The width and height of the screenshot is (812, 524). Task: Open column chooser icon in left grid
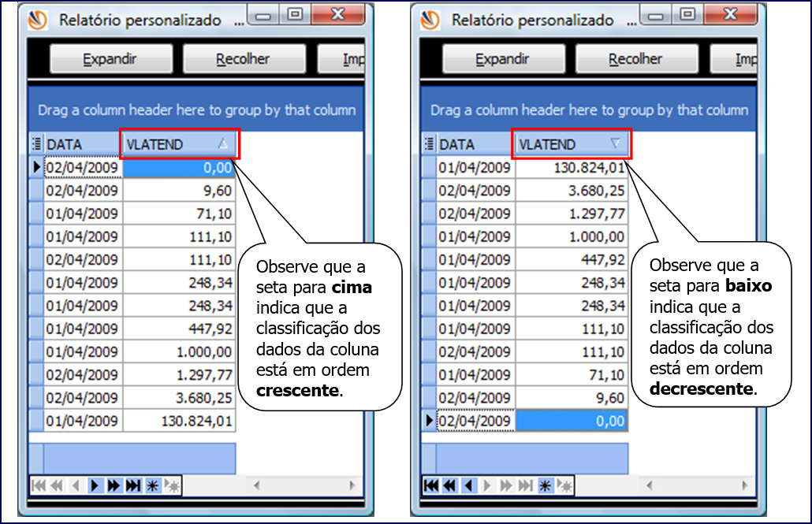click(36, 144)
